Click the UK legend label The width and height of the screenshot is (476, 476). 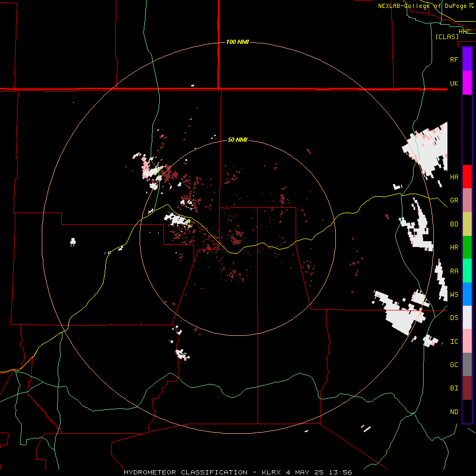tap(454, 83)
